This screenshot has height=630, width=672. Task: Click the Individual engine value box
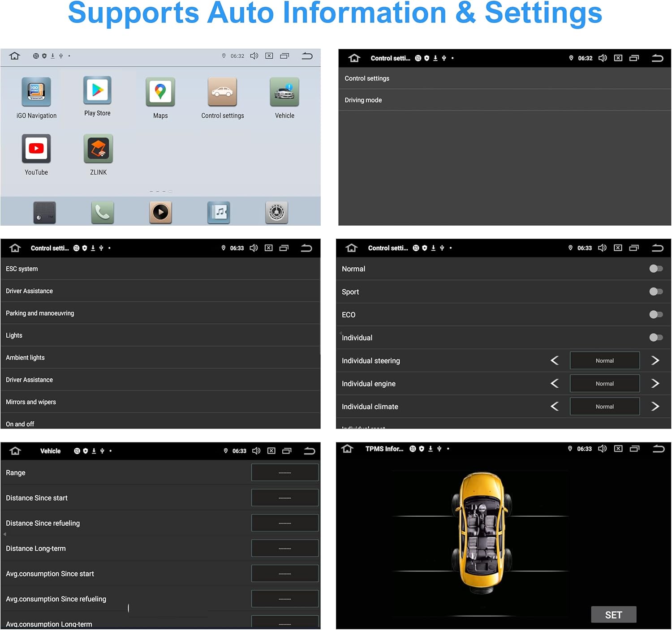pos(605,383)
